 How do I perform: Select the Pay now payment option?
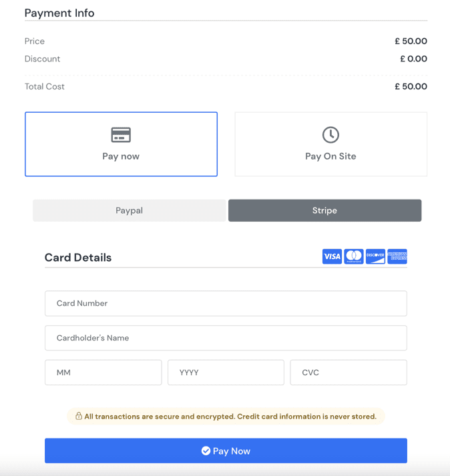121,144
